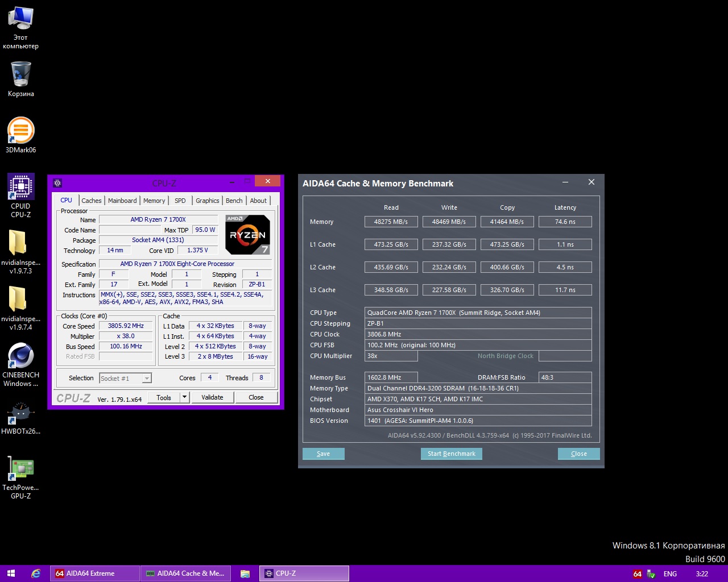Click the Motherboard field Asus Crosshair VI Hero
728x582 pixels.
(478, 410)
